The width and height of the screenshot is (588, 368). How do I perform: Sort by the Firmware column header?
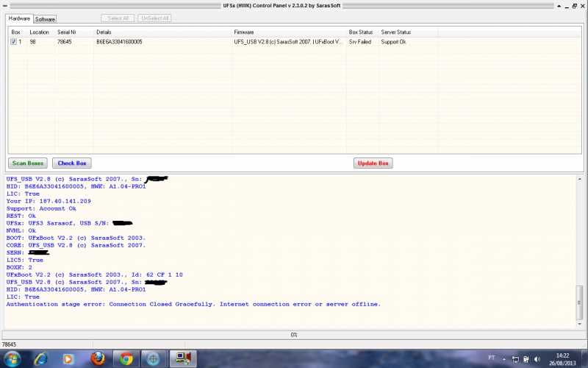(289, 32)
